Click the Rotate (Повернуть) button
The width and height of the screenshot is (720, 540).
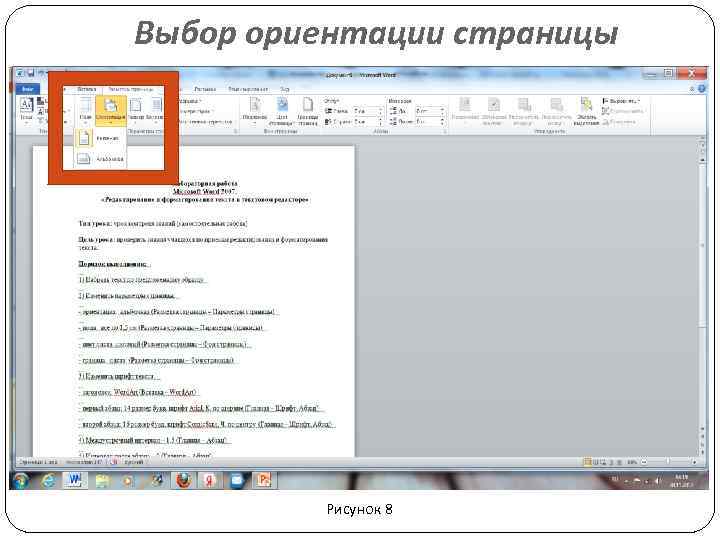(619, 122)
